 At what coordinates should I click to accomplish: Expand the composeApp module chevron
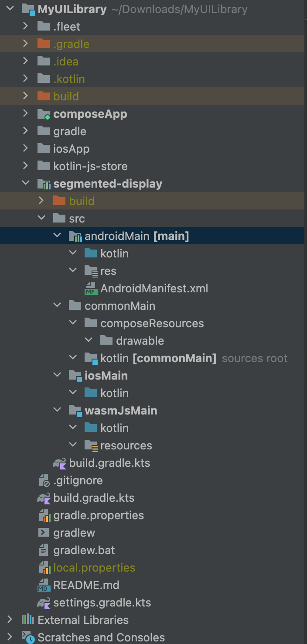pos(26,114)
